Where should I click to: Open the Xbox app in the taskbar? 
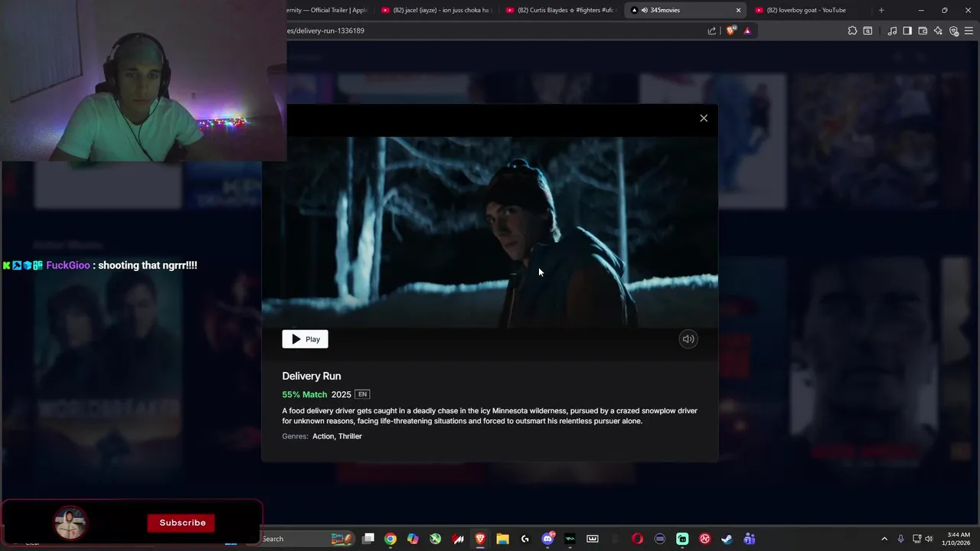435,539
